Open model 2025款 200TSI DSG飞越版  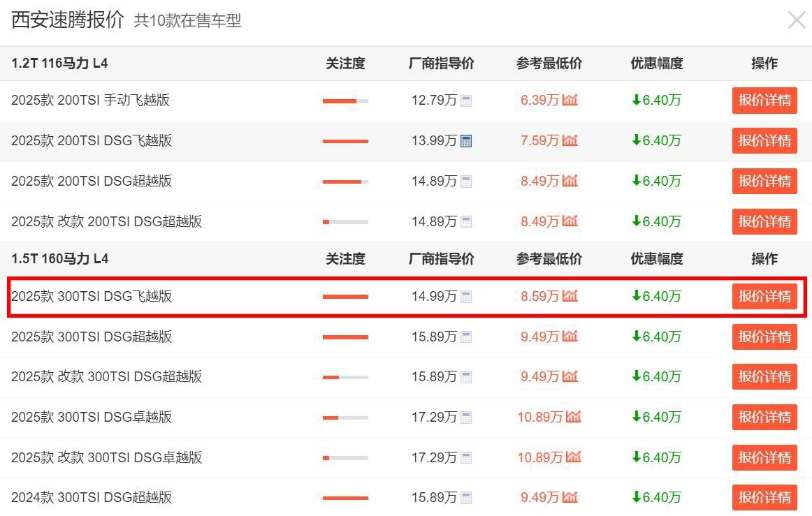92,140
